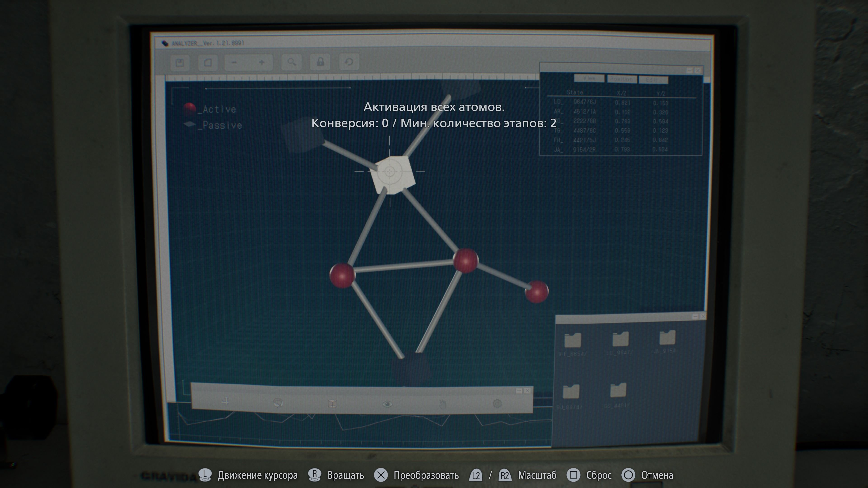Toggle the padlock lock icon

[320, 62]
